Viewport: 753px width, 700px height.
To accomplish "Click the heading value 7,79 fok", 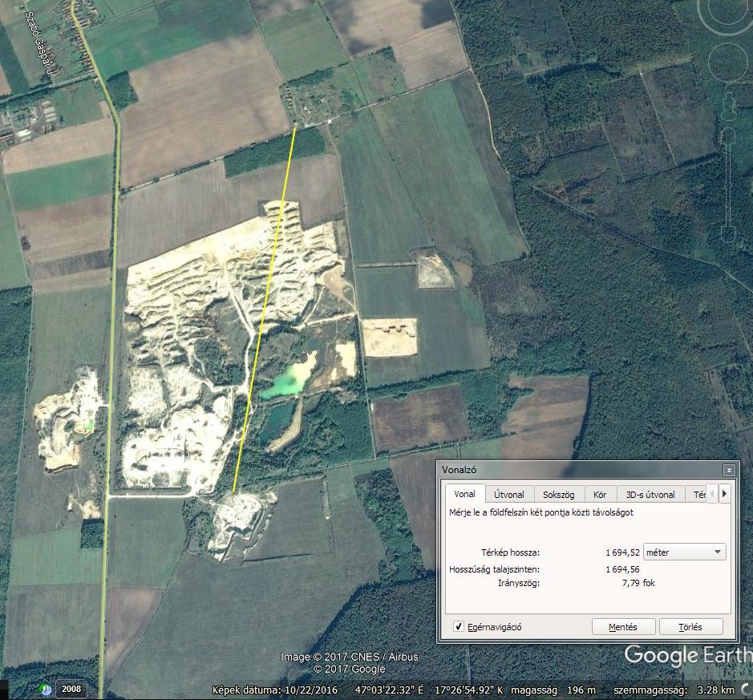I will pos(638,583).
